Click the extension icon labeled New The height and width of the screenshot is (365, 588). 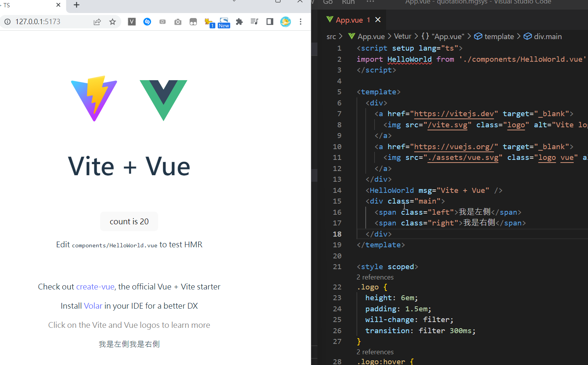[x=224, y=23]
